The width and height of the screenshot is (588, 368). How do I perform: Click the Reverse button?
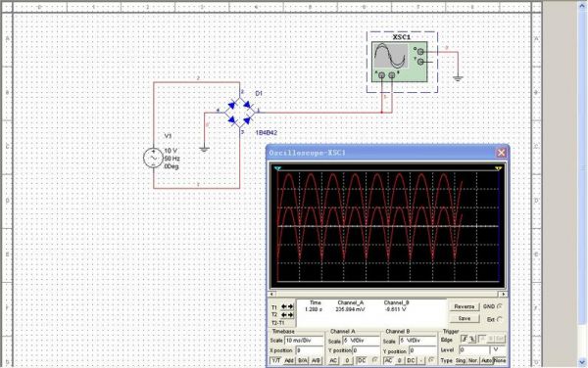coord(465,306)
